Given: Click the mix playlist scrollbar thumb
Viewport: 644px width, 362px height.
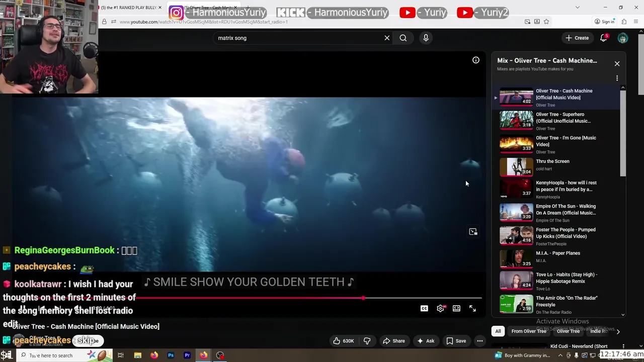Looking at the screenshot, I should point(623,133).
